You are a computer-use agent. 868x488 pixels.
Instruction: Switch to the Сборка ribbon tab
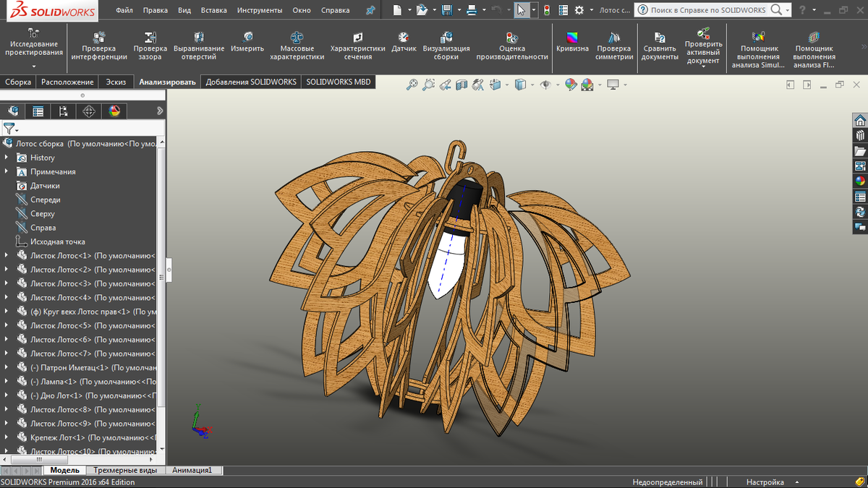[18, 82]
